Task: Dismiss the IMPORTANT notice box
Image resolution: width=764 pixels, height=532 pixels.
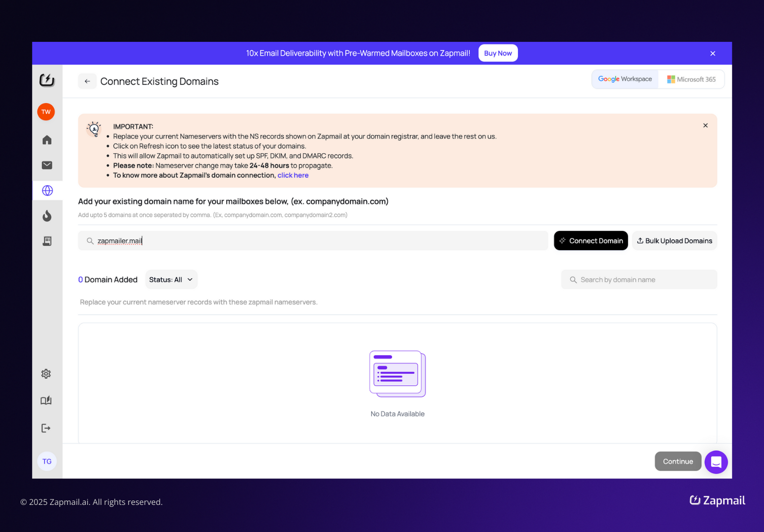Action: click(x=705, y=126)
